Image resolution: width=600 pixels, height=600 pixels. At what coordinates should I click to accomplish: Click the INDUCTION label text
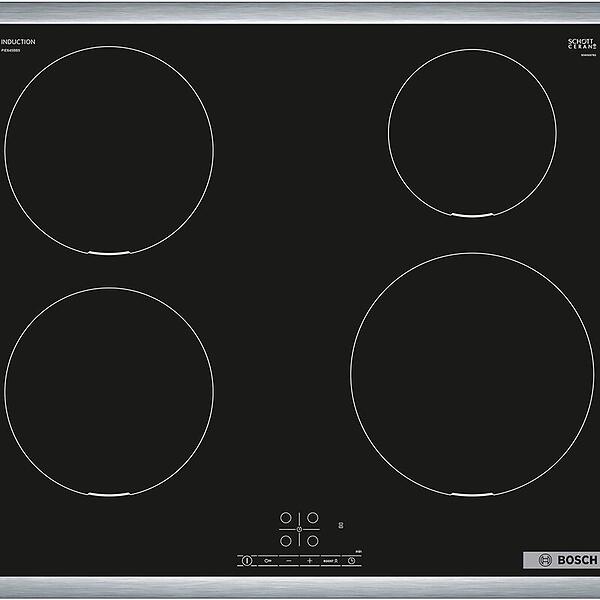pyautogui.click(x=18, y=42)
